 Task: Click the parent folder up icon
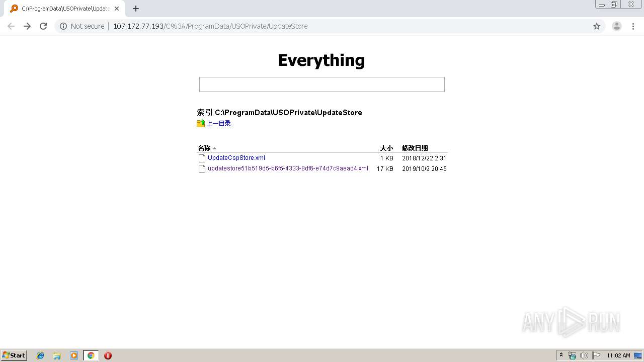pos(201,123)
